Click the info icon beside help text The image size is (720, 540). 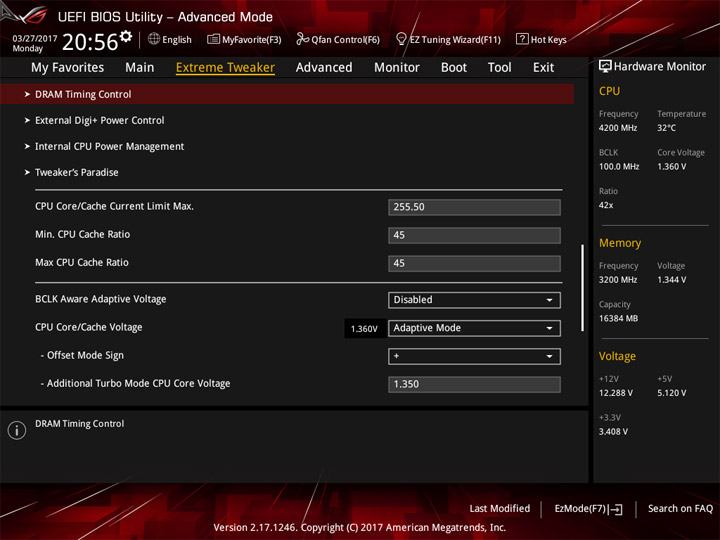pos(17,430)
